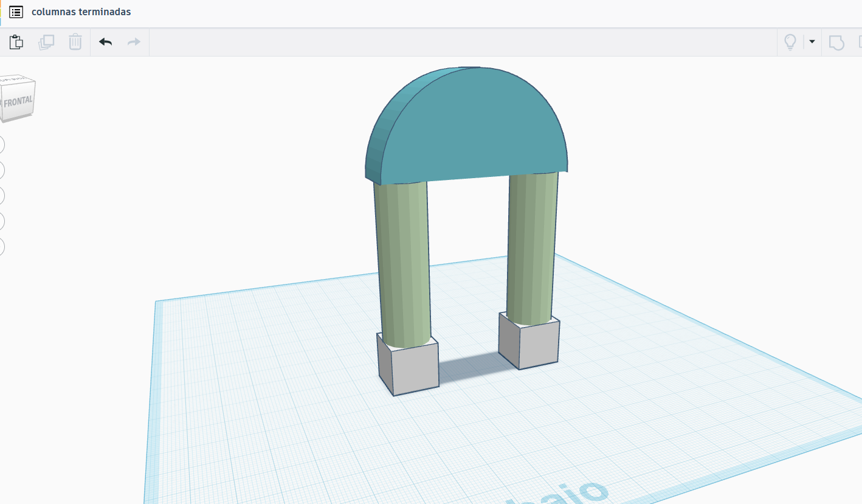Click the Delete trash can icon
Image resolution: width=862 pixels, height=504 pixels.
pos(75,42)
